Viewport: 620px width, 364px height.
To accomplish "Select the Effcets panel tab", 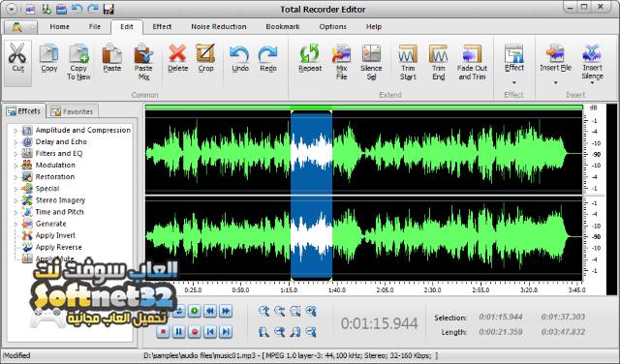I will pos(24,111).
